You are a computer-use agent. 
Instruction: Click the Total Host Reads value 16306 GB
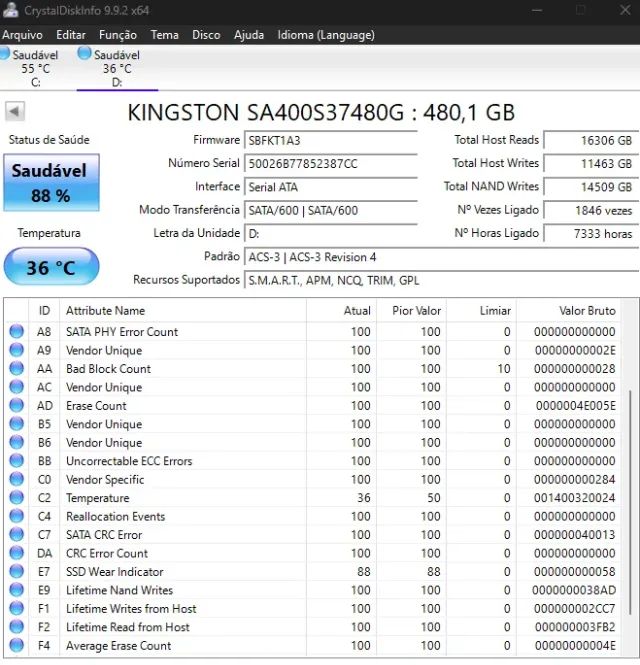pos(590,140)
